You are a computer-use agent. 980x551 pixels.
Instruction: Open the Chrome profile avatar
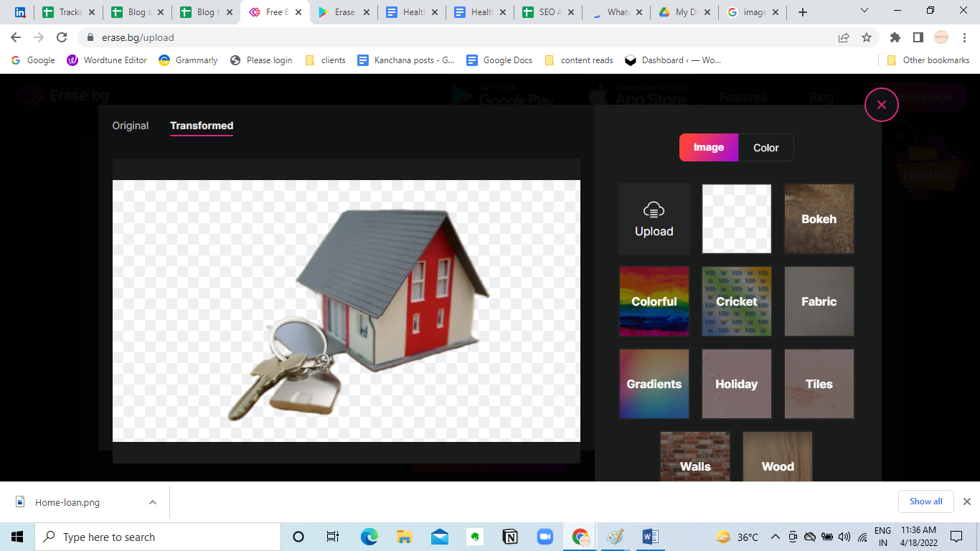[x=941, y=37]
